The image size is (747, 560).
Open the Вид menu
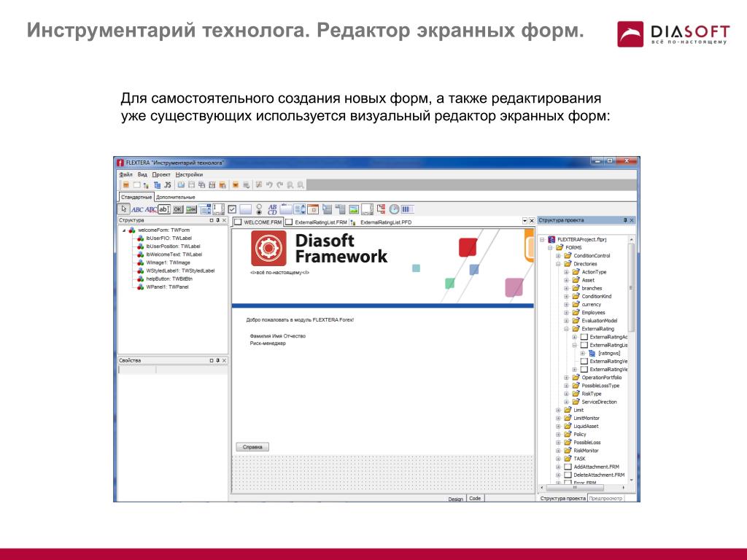pos(142,175)
